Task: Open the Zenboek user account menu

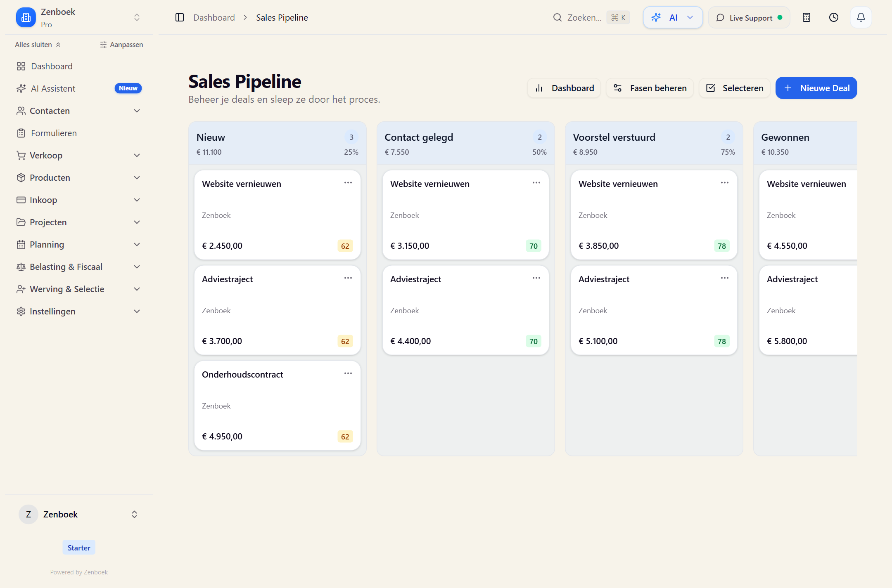Action: coord(79,514)
